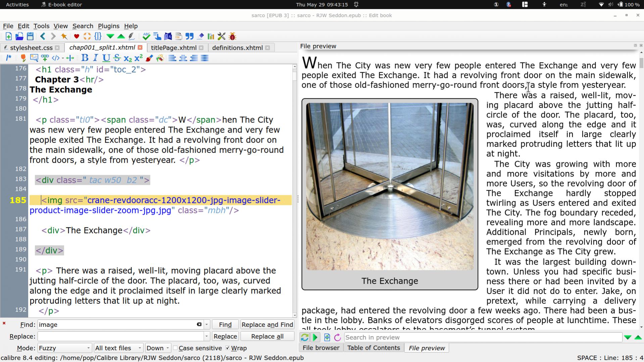
Task: Close the chap001_split1.xhtml tab
Action: tap(140, 48)
